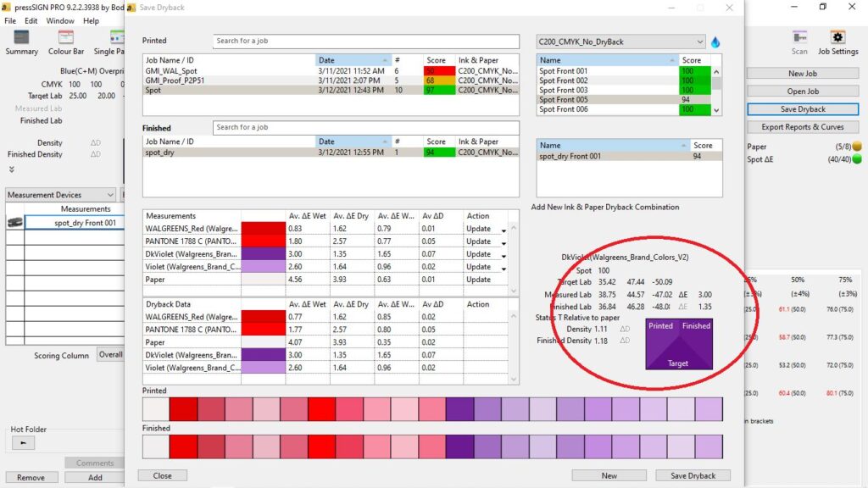Click the Hot Folder arrow button
Screen dimensions: 868x488
(23, 442)
